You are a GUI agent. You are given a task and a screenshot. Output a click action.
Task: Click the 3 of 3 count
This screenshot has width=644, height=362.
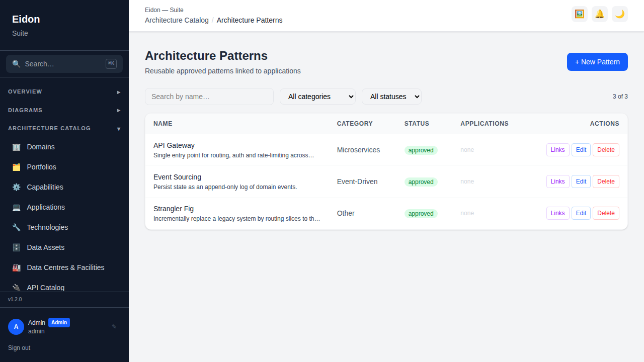pyautogui.click(x=620, y=97)
